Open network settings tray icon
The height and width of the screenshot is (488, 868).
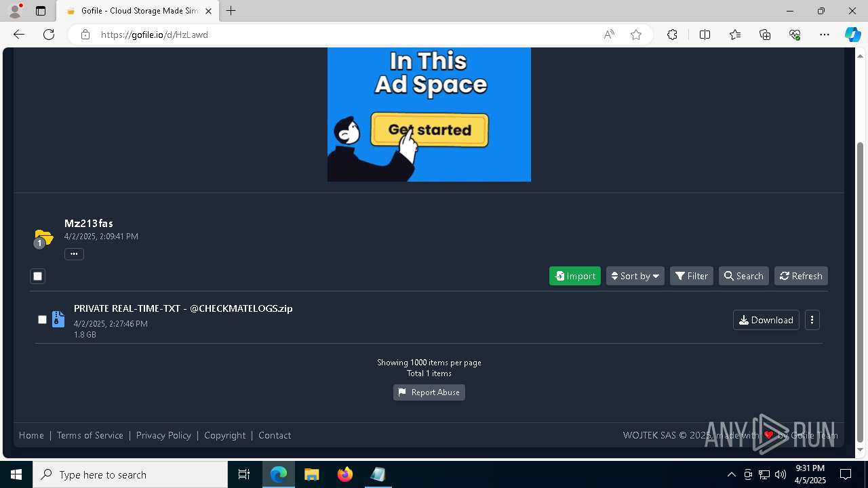pyautogui.click(x=764, y=474)
